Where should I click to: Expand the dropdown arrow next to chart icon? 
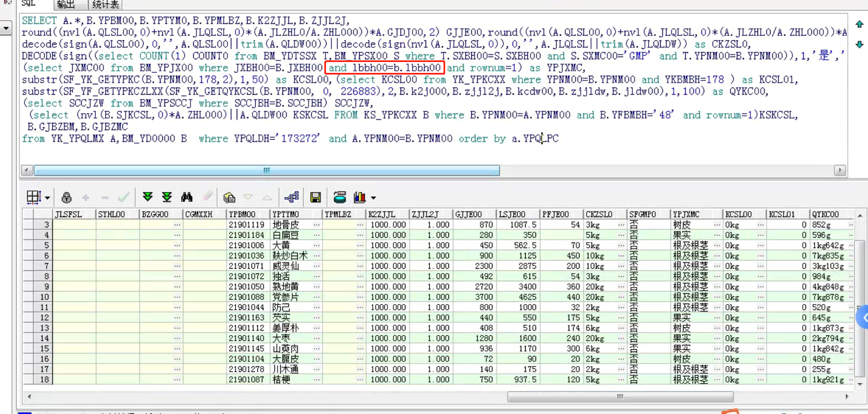pos(373,198)
